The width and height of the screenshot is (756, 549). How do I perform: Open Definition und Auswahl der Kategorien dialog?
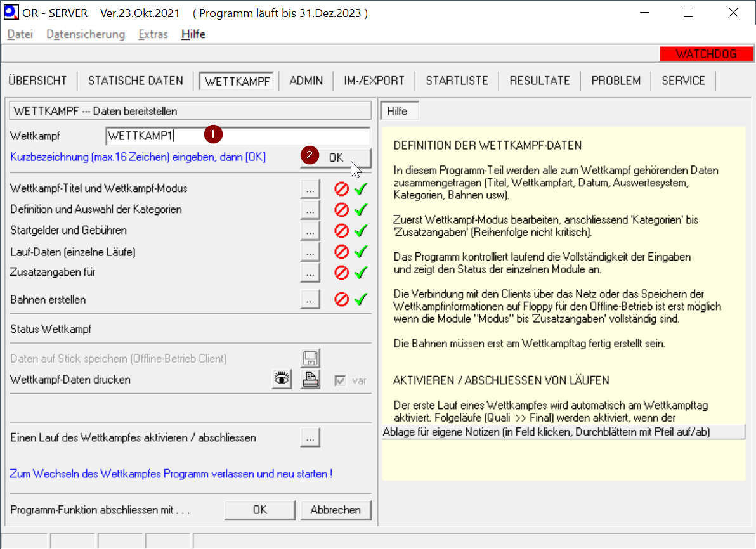click(310, 210)
